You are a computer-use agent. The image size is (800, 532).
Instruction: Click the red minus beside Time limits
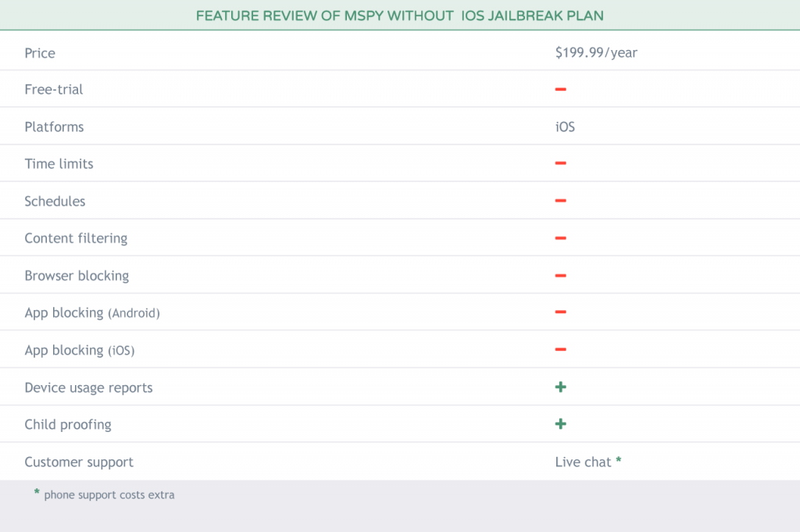click(560, 163)
